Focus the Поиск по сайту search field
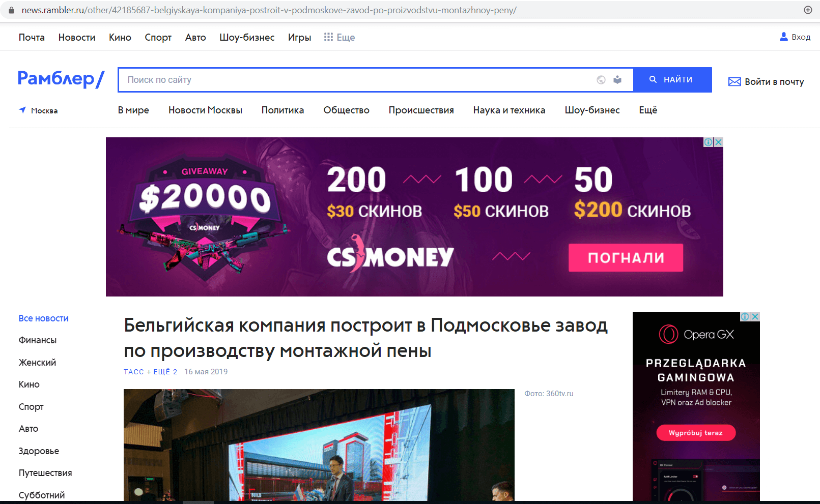Screen dimensions: 820x504 click(x=356, y=80)
